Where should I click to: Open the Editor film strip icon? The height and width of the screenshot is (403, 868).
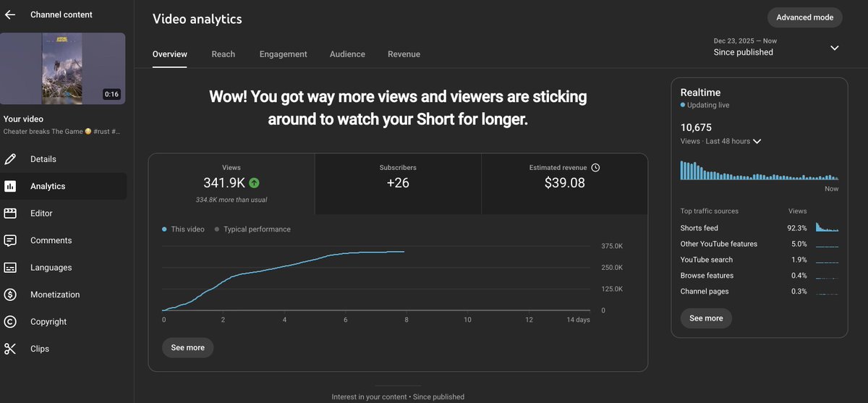10,213
